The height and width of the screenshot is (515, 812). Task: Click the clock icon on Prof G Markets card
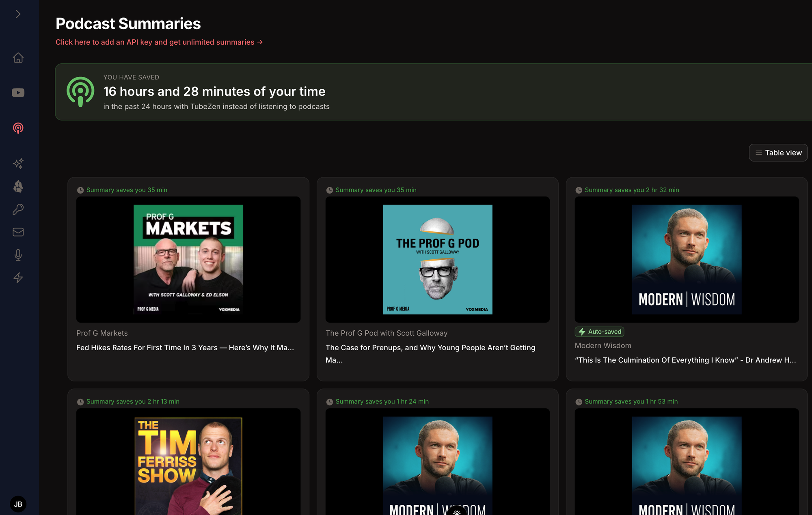pos(80,190)
